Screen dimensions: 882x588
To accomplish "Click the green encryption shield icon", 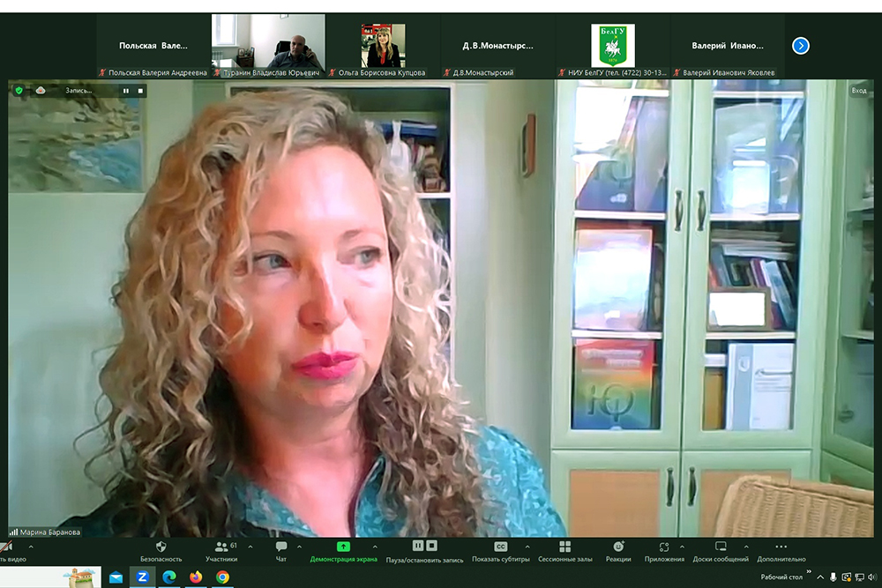I will pyautogui.click(x=19, y=90).
